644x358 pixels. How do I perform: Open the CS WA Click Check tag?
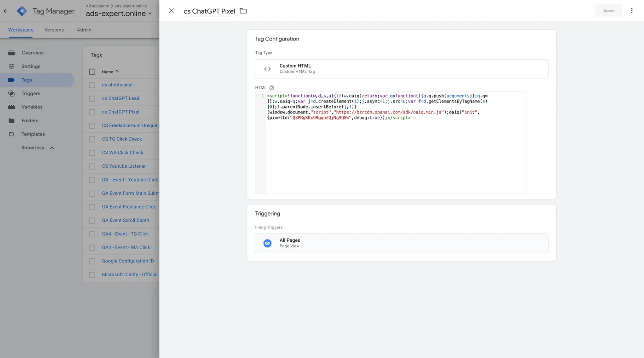(x=122, y=153)
